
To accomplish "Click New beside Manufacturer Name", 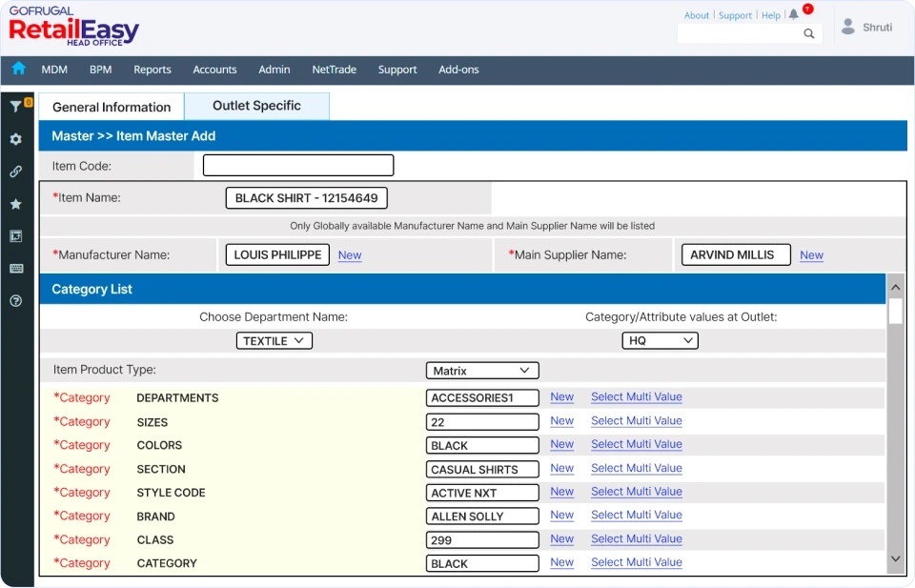I will point(349,254).
